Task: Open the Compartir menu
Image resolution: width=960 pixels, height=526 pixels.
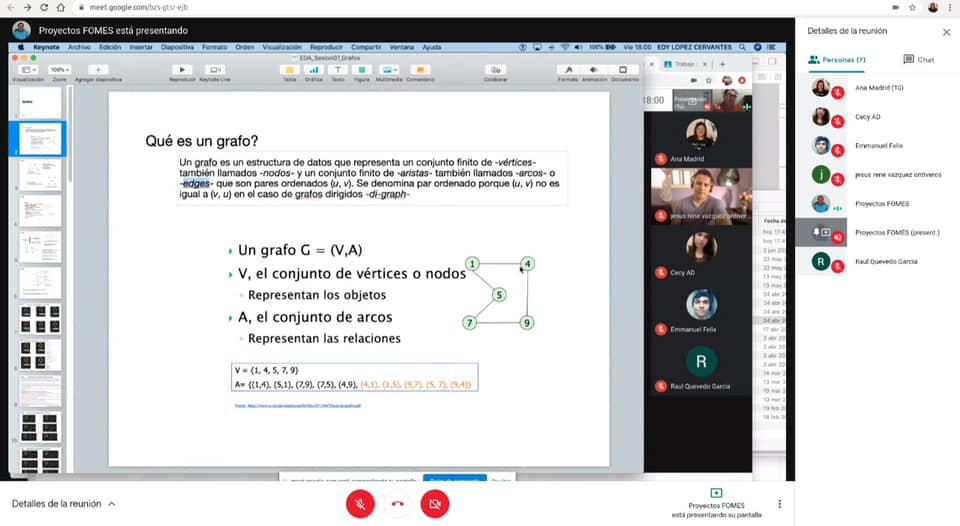Action: click(x=366, y=47)
